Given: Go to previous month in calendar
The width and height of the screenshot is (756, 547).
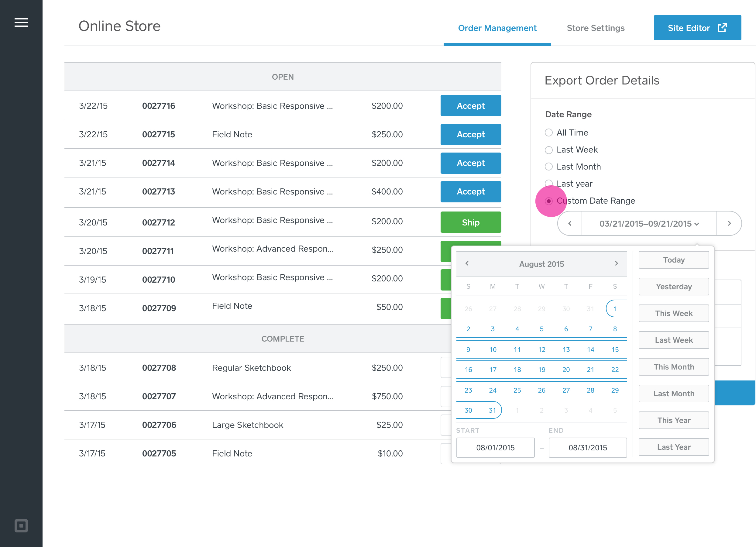Looking at the screenshot, I should [467, 263].
